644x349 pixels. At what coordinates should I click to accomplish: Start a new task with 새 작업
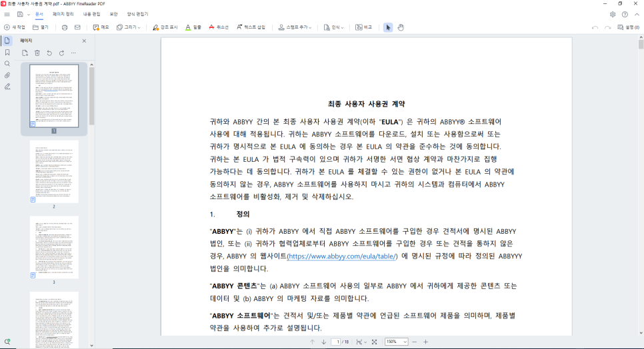[15, 27]
